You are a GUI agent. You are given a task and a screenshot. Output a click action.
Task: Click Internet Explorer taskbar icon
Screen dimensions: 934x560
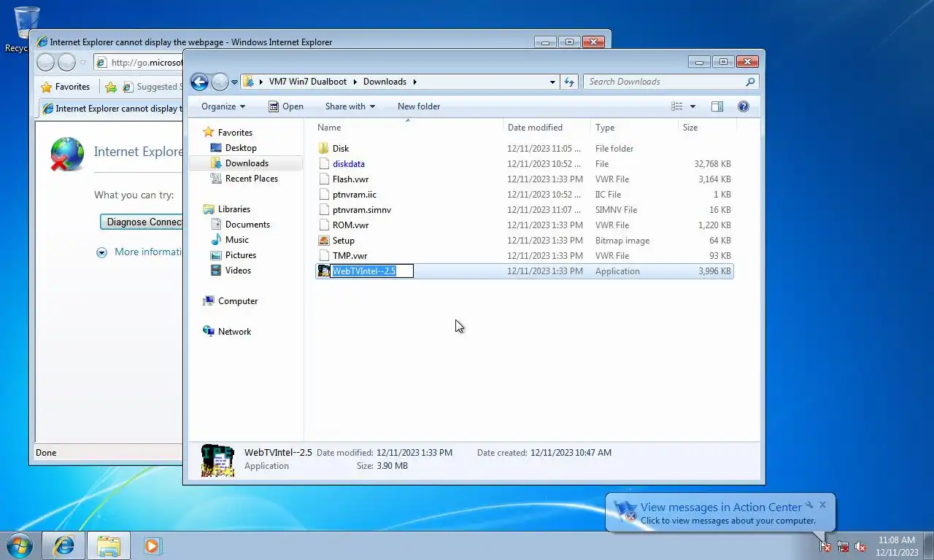point(64,545)
